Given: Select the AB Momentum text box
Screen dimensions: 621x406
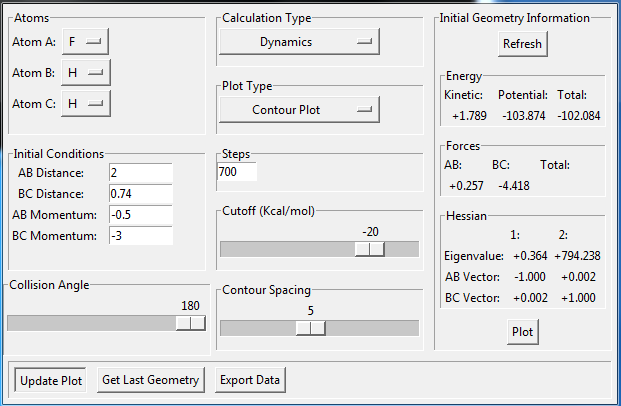Looking at the screenshot, I should (140, 214).
